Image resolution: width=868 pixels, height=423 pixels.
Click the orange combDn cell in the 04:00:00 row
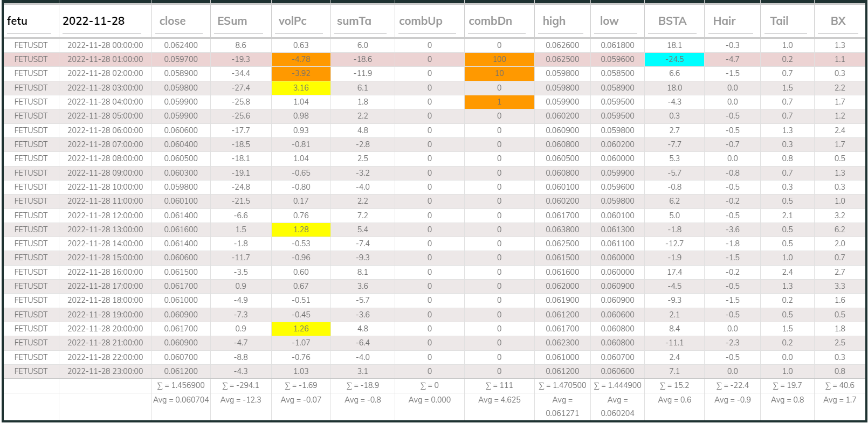pyautogui.click(x=499, y=102)
